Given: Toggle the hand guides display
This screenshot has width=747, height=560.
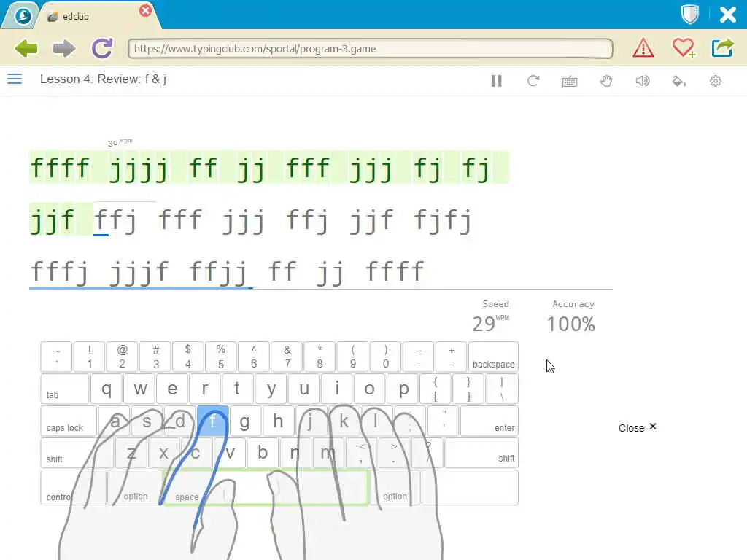Looking at the screenshot, I should click(x=606, y=81).
